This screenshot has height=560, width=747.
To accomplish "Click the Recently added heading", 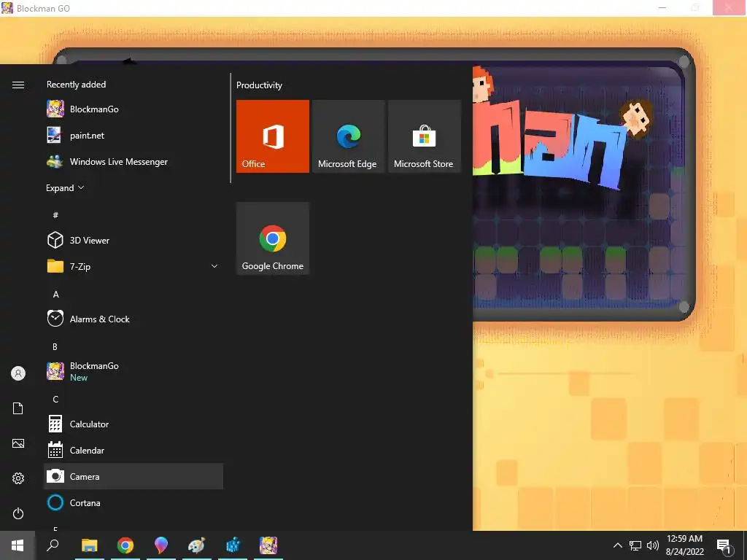I will coord(76,85).
